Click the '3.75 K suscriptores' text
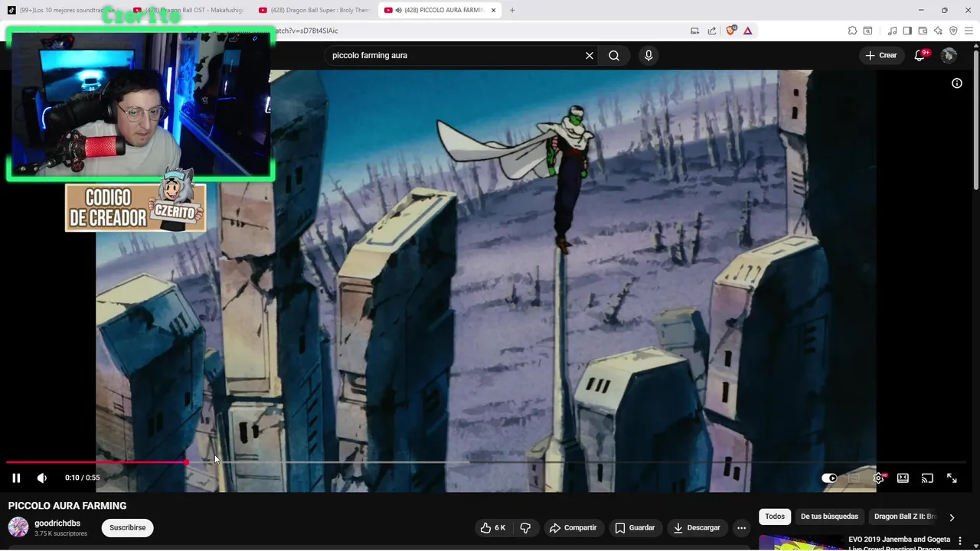Viewport: 980px width, 551px height. click(60, 533)
